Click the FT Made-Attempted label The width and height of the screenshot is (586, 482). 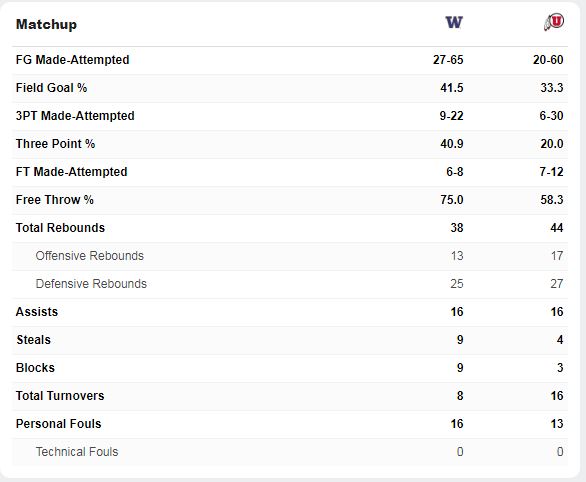72,172
